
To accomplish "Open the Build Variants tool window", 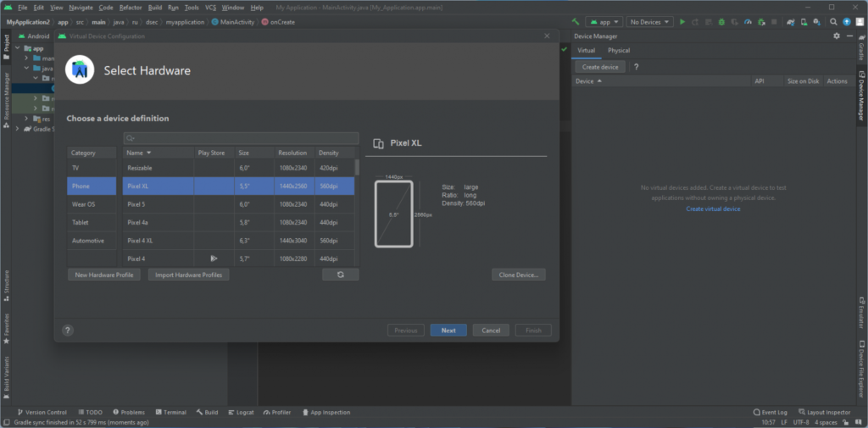I will 6,377.
